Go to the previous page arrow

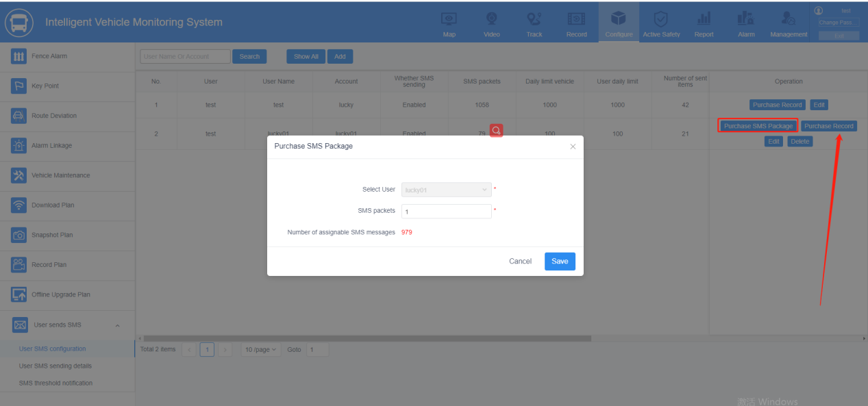point(190,350)
